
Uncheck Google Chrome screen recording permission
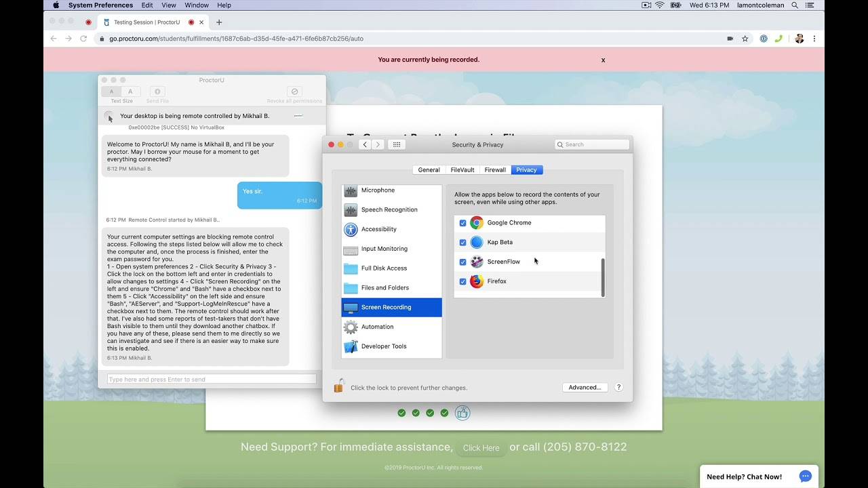click(463, 222)
